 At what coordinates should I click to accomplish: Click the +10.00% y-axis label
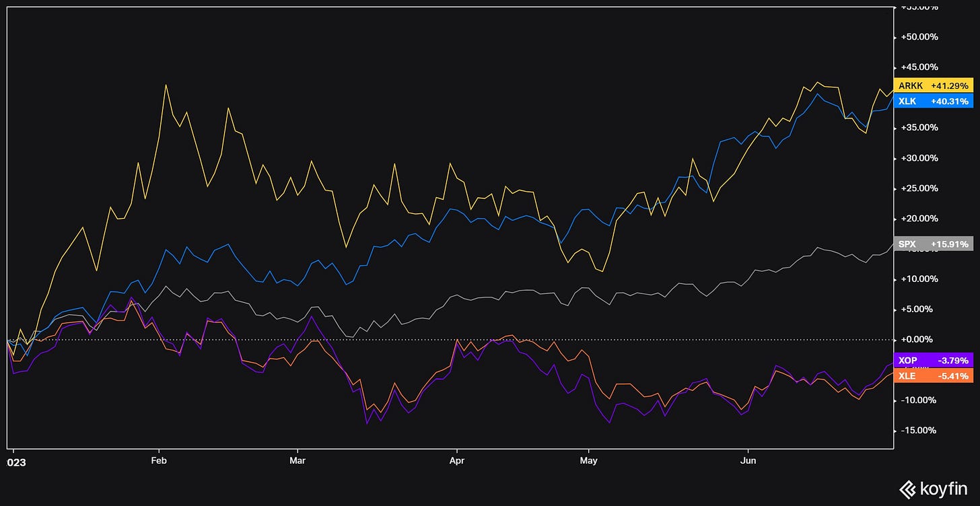click(x=917, y=279)
